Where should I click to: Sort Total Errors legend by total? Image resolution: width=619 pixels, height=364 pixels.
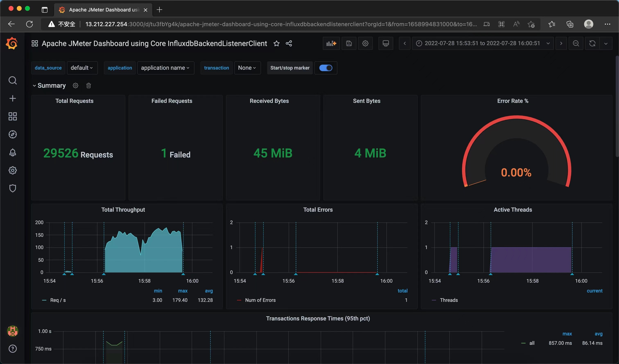403,291
